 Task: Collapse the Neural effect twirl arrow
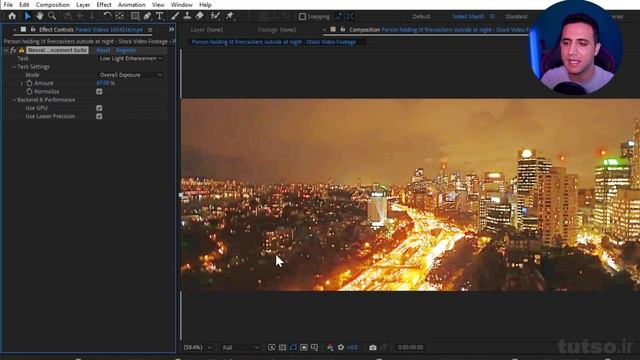coord(6,50)
